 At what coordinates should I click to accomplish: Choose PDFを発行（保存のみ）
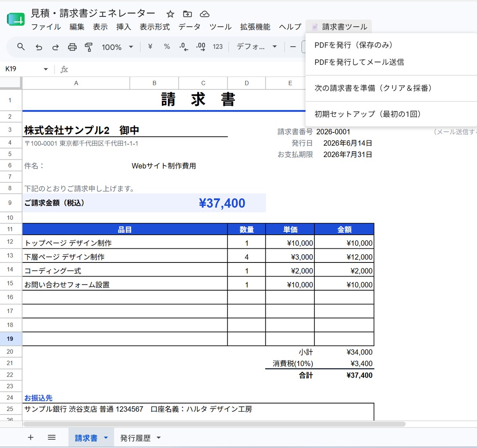click(x=391, y=45)
